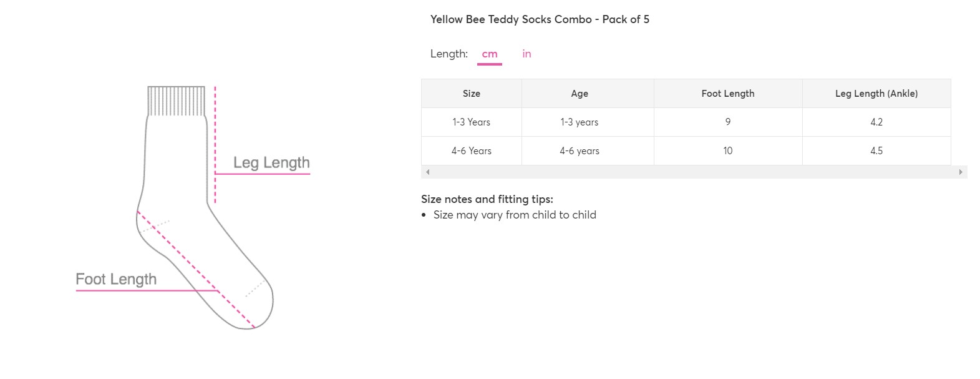Click the 4-6 years age cell
The width and height of the screenshot is (980, 379).
tap(580, 151)
